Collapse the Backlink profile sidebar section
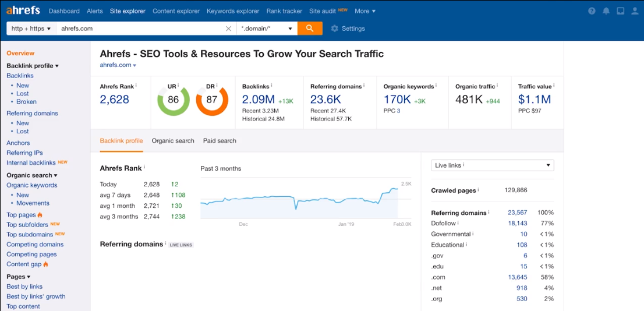644x311 pixels. [33, 66]
